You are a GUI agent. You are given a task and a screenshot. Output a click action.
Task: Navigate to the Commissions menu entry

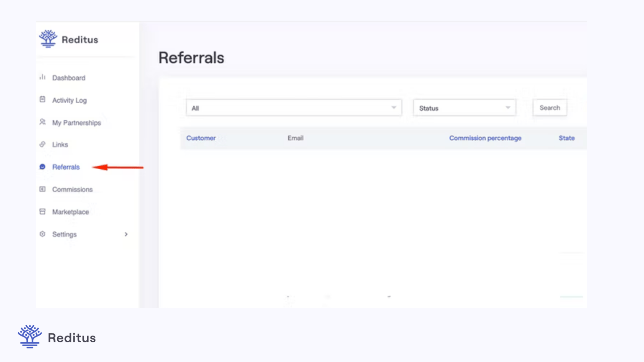click(72, 189)
